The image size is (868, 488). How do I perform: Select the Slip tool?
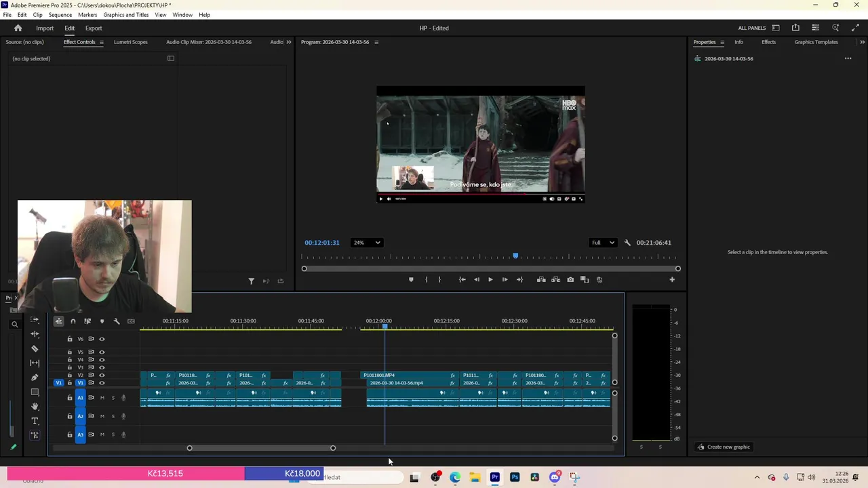coord(35,363)
